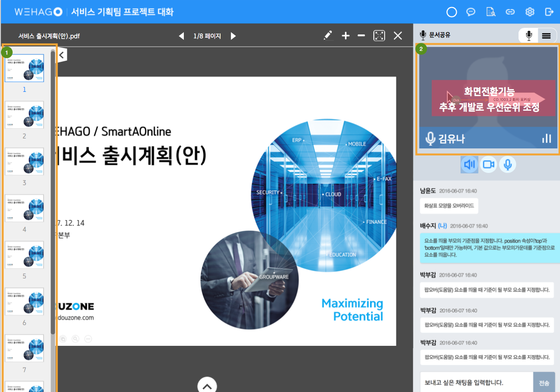Select page 3 thumbnail
This screenshot has height=392, width=560.
tap(25, 161)
